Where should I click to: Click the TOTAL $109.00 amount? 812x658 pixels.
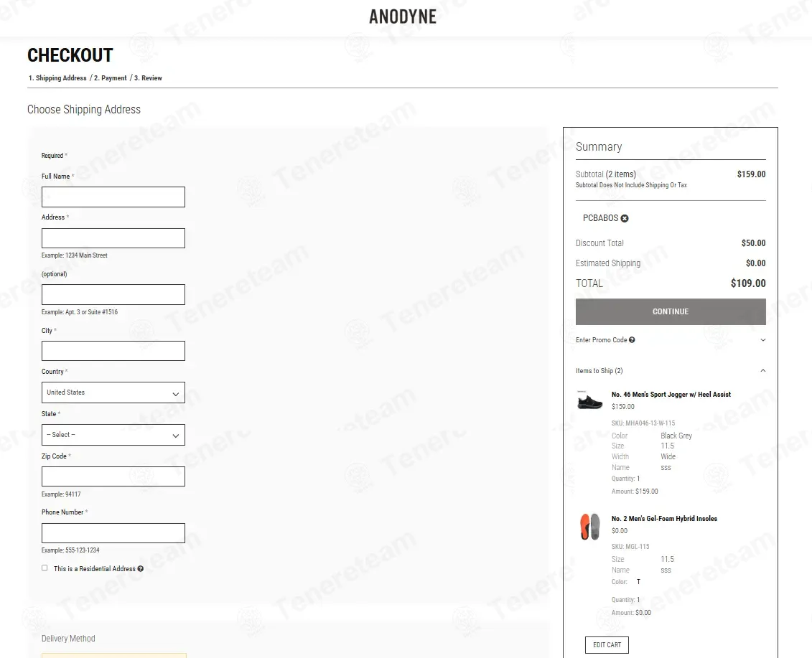pos(748,283)
